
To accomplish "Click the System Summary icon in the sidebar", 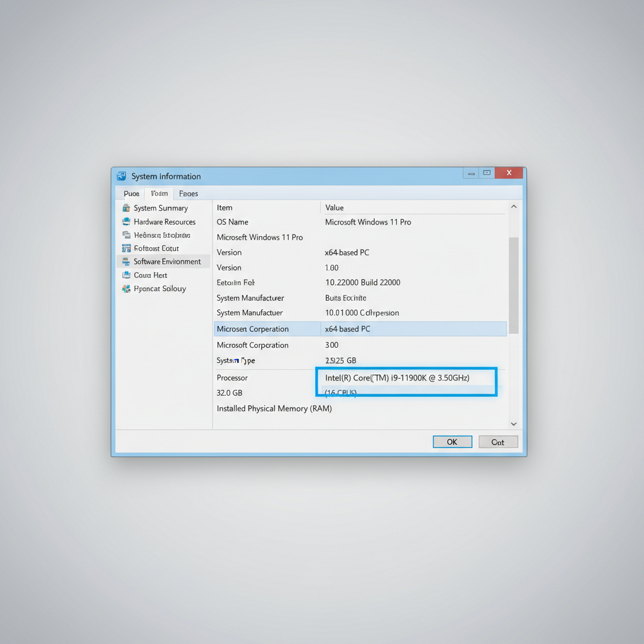I will (126, 208).
